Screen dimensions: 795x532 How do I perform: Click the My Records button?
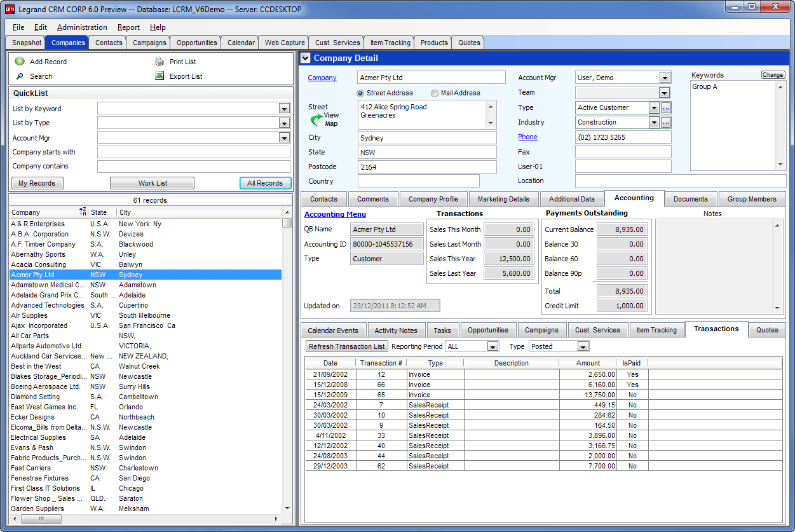coord(37,183)
